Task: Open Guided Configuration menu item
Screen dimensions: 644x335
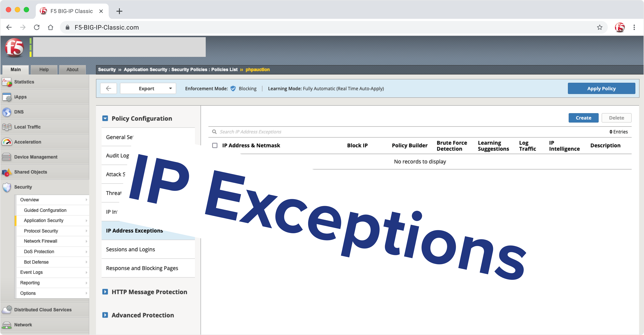Action: coord(53,210)
